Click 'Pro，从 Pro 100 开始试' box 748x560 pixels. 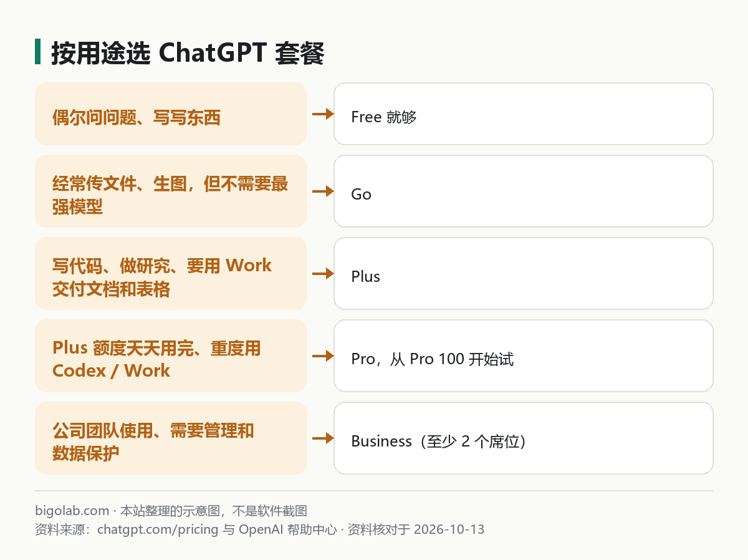click(524, 355)
